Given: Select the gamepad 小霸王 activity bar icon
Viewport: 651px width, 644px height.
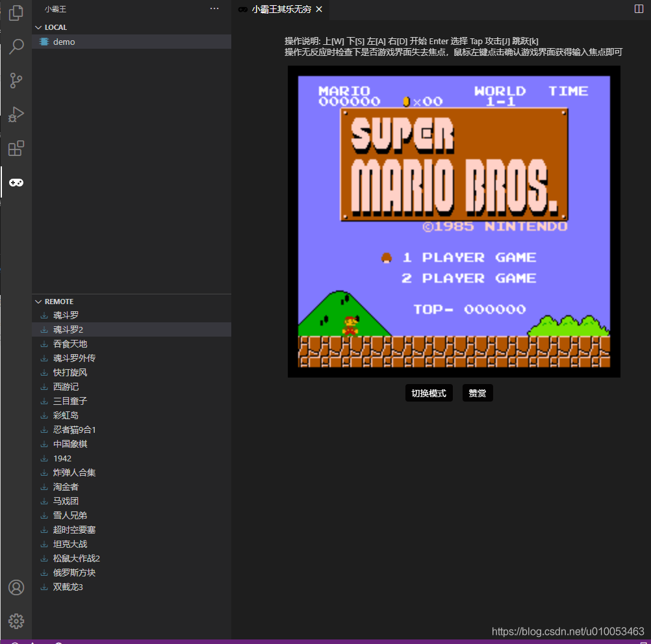Looking at the screenshot, I should [16, 183].
